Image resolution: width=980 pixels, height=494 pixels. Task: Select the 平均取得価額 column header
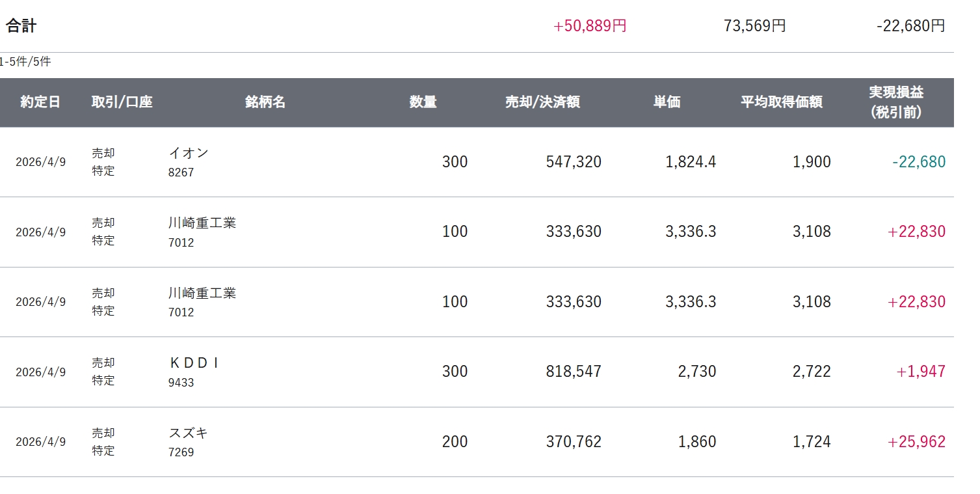(782, 102)
